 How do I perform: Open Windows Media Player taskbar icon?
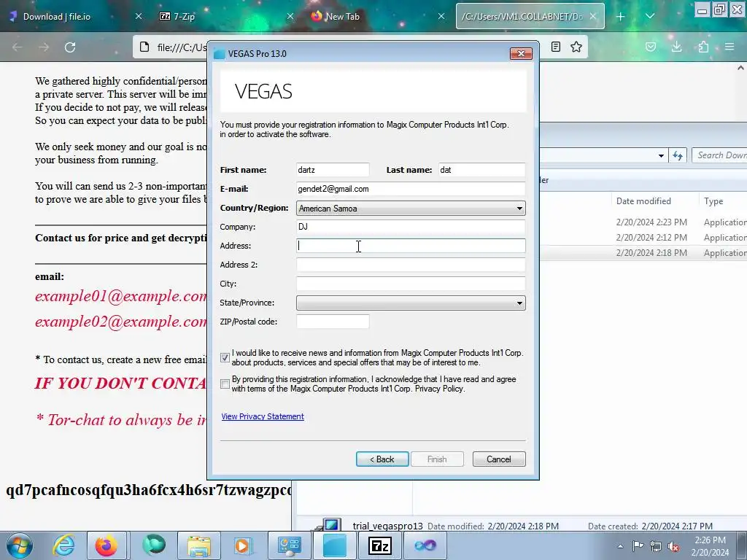[x=242, y=545]
